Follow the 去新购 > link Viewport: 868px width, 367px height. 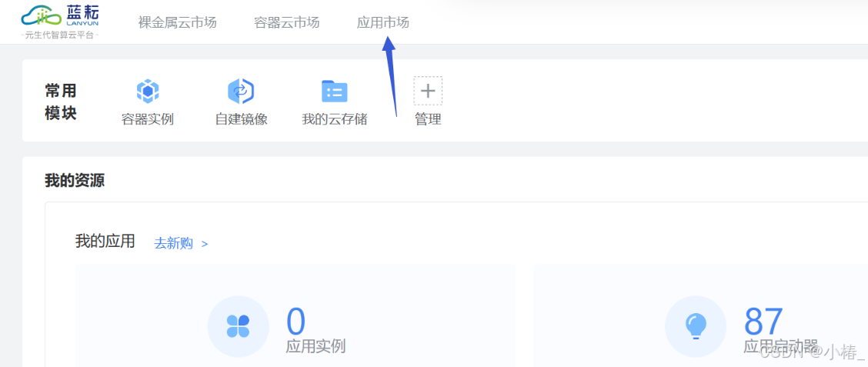[181, 244]
